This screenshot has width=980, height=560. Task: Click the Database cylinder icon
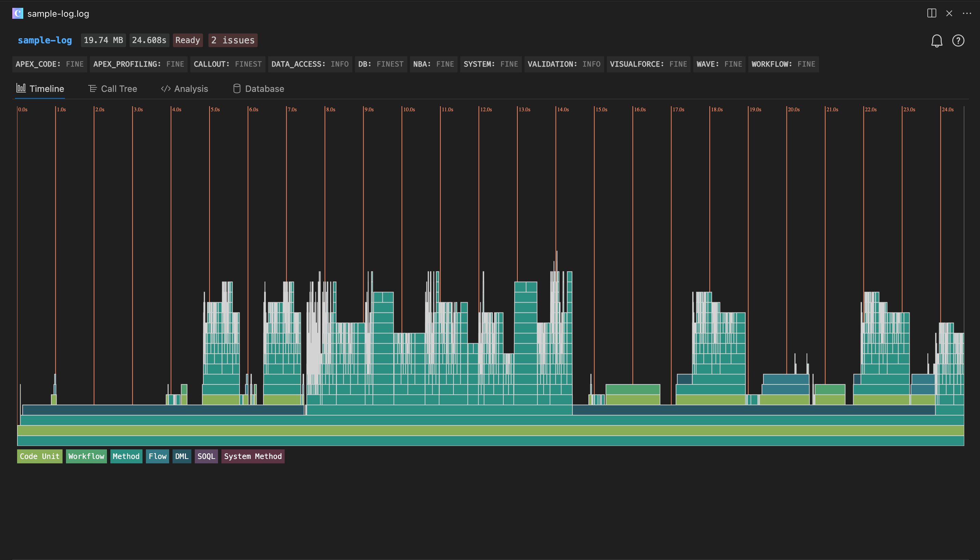point(237,88)
